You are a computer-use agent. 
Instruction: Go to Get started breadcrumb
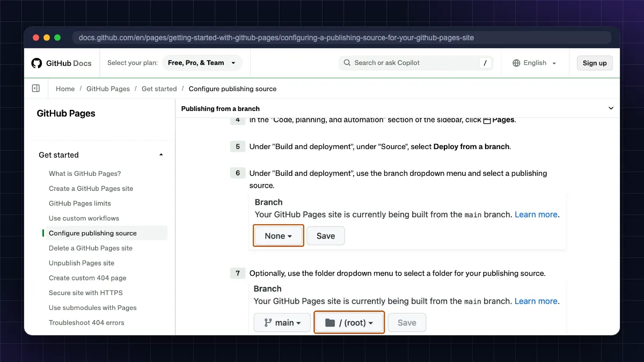pos(159,88)
